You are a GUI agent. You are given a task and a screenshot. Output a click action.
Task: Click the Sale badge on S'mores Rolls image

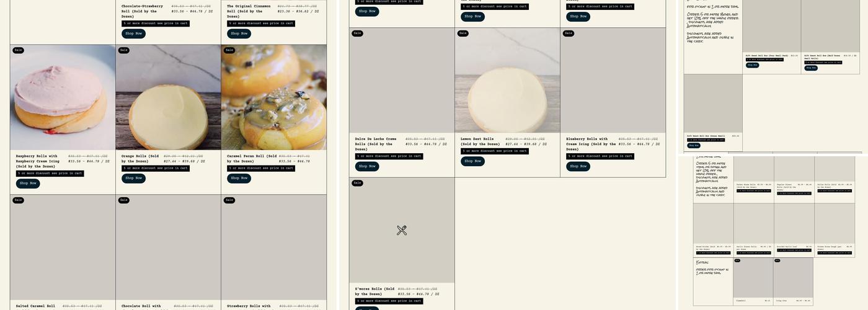(358, 183)
